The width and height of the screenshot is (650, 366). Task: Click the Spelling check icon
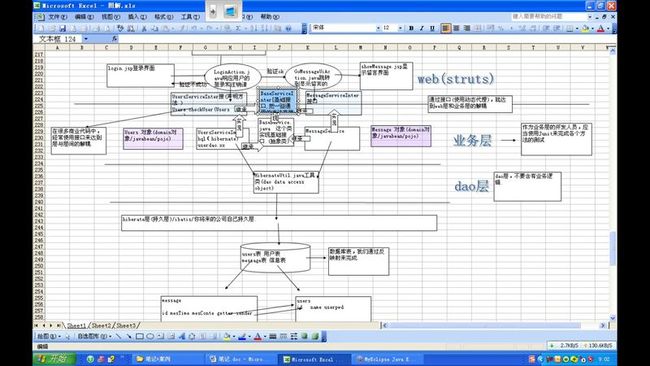coord(119,28)
